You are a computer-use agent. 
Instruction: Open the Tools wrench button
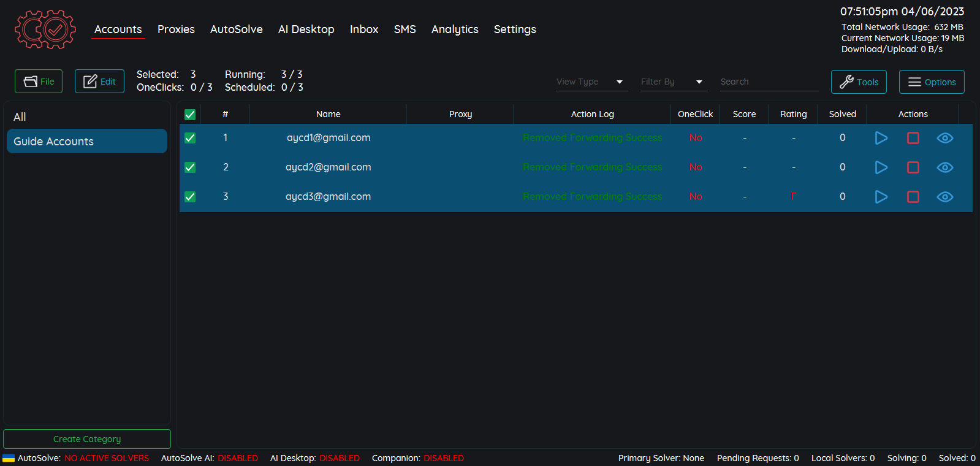click(x=859, y=82)
